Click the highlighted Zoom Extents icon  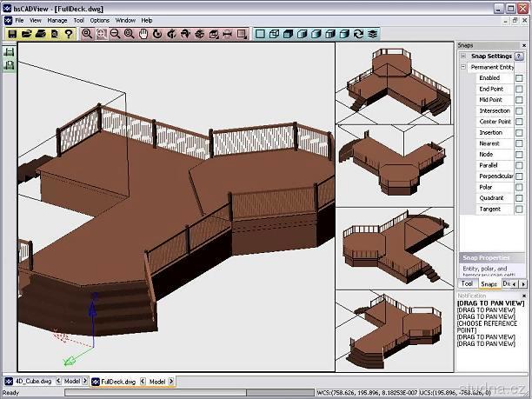(101, 34)
